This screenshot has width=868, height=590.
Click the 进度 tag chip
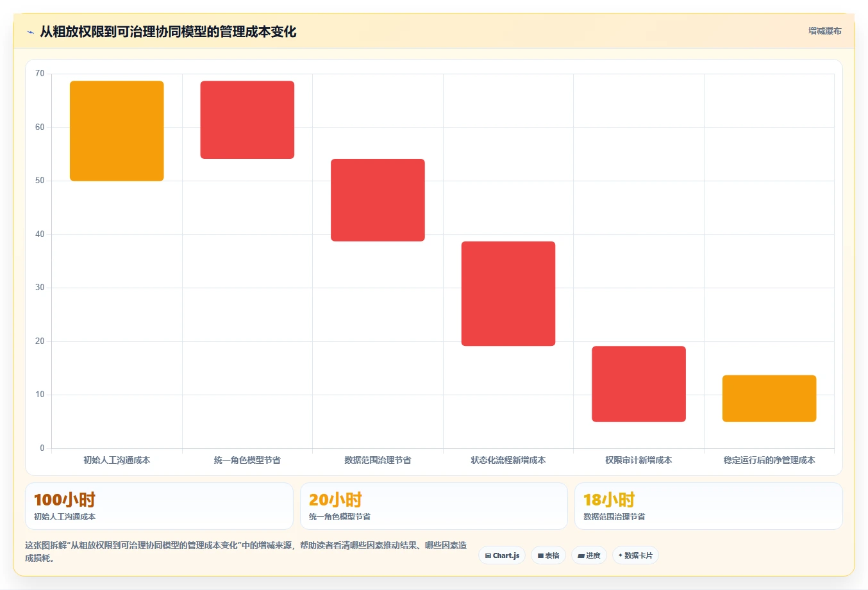[589, 555]
